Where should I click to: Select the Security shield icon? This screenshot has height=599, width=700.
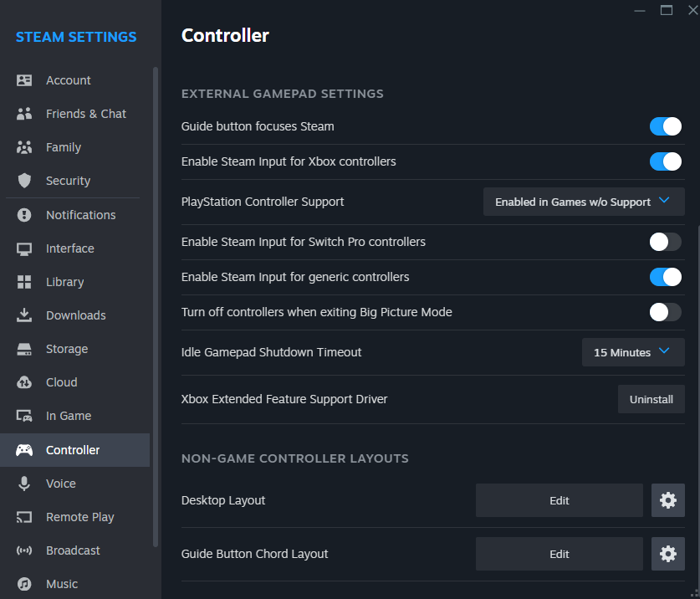point(24,181)
